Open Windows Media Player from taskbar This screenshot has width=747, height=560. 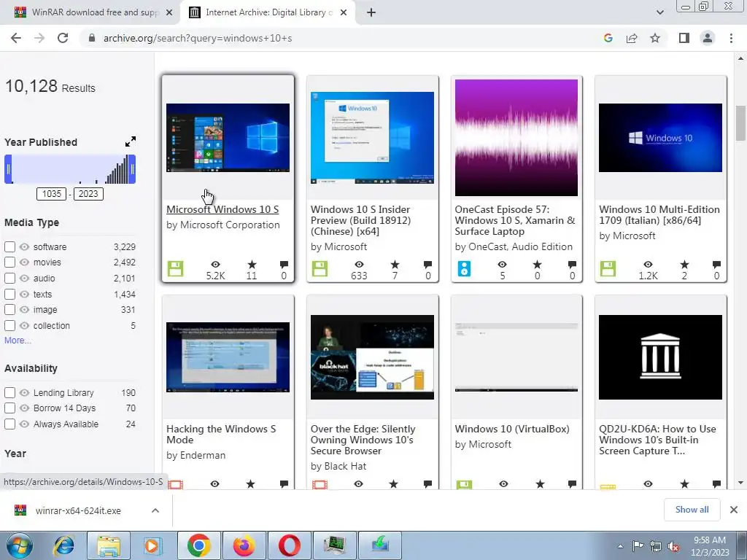point(153,545)
